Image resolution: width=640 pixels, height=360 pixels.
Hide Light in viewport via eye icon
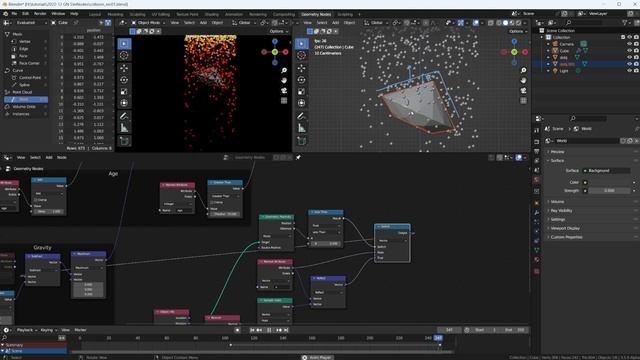[x=629, y=71]
